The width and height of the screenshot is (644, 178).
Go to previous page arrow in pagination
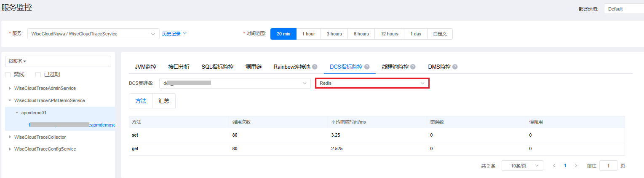pos(554,166)
